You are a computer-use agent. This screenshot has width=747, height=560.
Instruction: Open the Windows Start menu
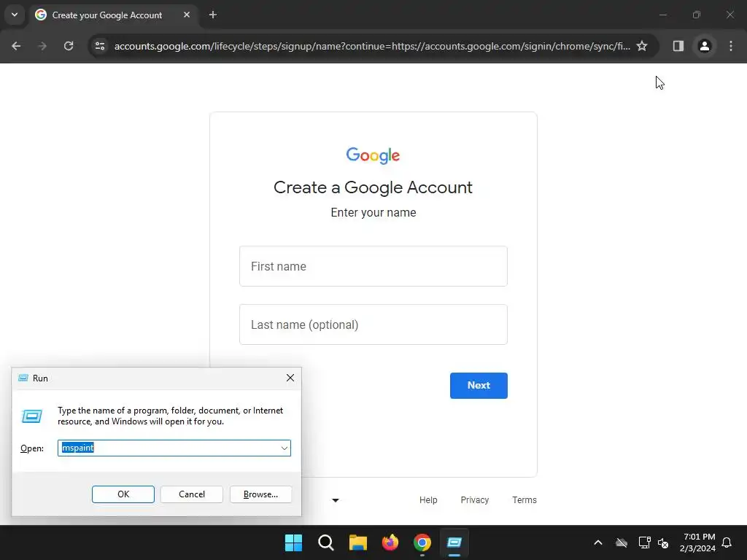tap(293, 542)
